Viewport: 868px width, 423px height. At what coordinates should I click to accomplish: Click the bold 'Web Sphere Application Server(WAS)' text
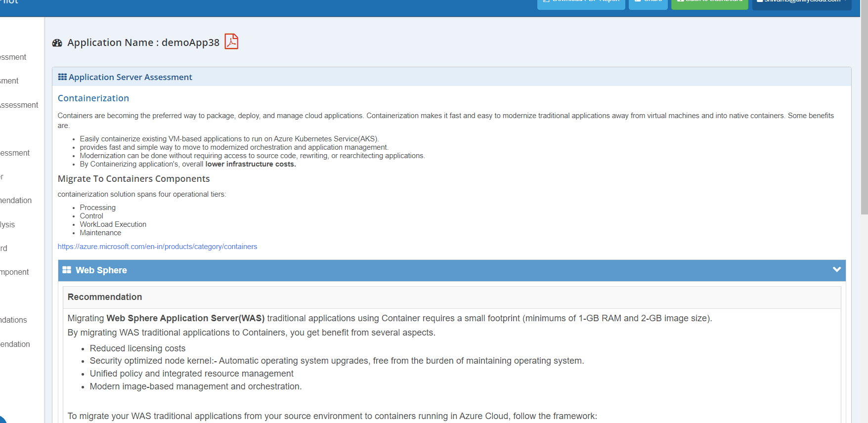coord(185,318)
